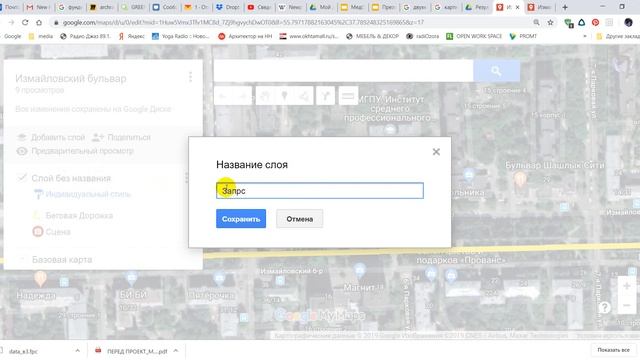Click the green shield extension icon
The height and width of the screenshot is (360, 640).
click(x=568, y=23)
